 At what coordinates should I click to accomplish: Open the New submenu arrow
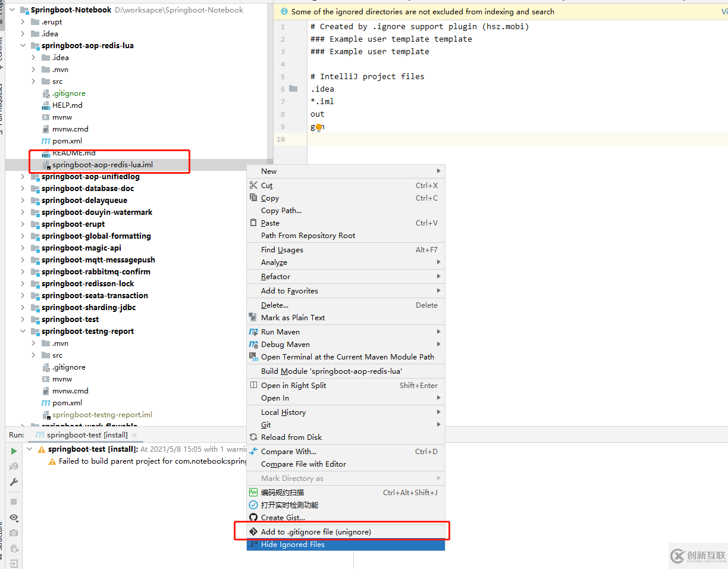(x=439, y=171)
